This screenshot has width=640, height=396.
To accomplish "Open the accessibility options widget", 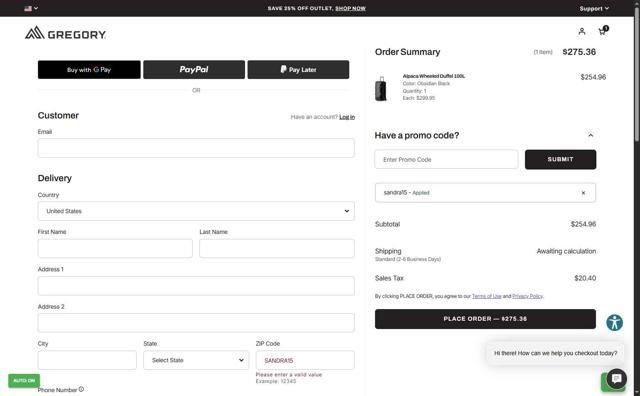I will click(x=614, y=323).
